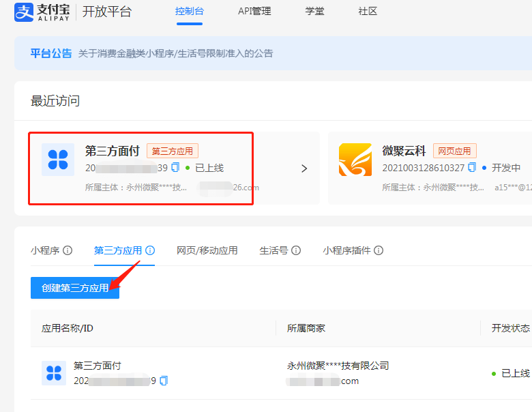
Task: Click merchant name 永州微聚****技有限公司
Action: (338, 366)
